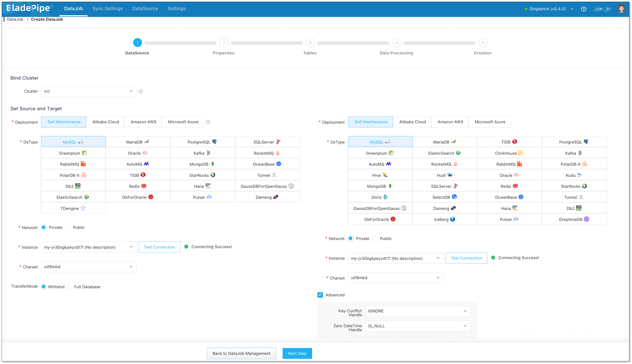Screen dimensions: 632x364
Task: Click the help question mark icon in header
Action: click(x=584, y=9)
